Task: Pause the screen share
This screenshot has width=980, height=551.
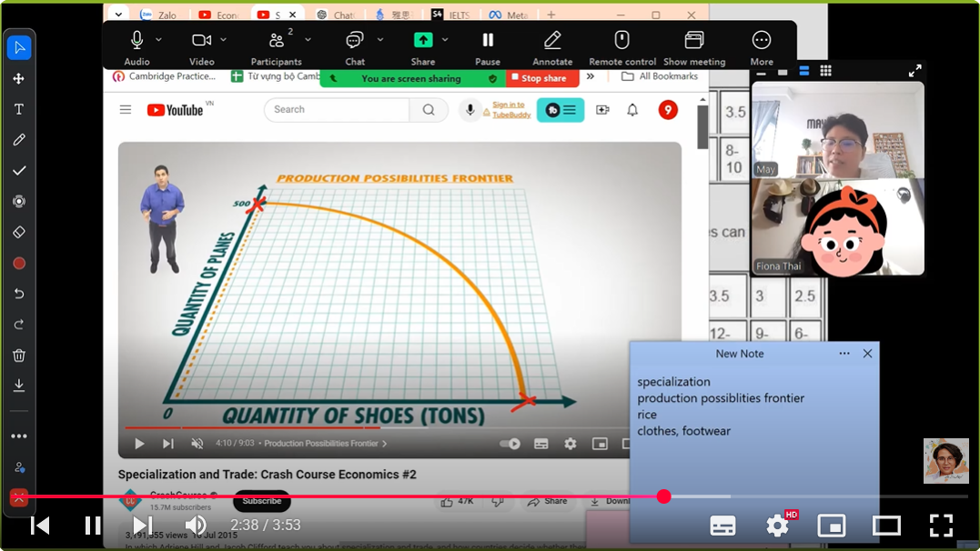Action: point(488,47)
